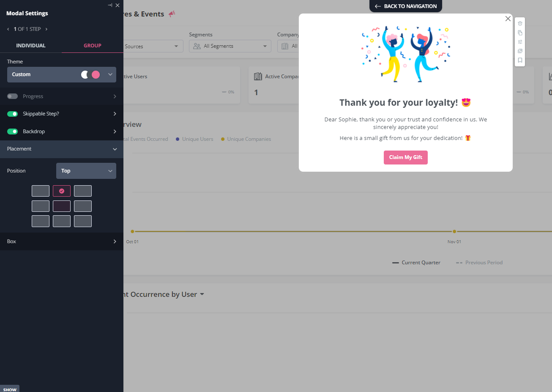Select middle-left placement cell
This screenshot has width=552, height=392.
pos(41,206)
